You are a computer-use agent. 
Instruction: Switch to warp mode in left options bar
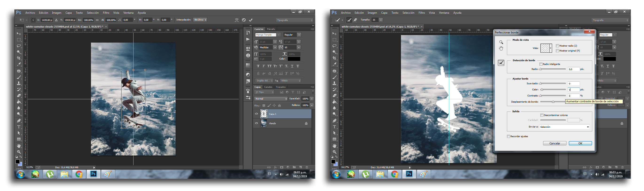236,20
